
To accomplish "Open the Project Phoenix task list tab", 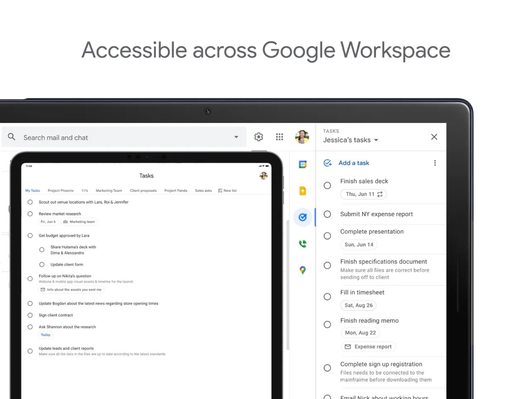I will pos(61,191).
